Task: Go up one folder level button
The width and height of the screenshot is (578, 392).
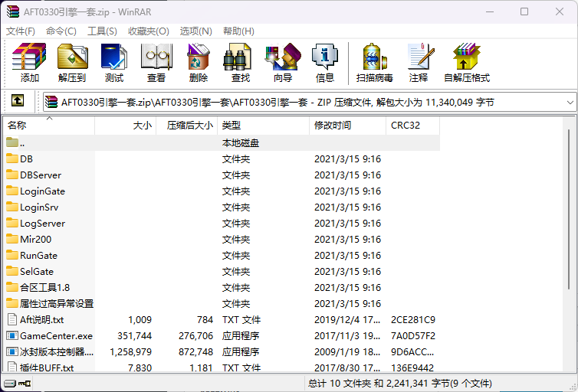Action: pyautogui.click(x=18, y=101)
